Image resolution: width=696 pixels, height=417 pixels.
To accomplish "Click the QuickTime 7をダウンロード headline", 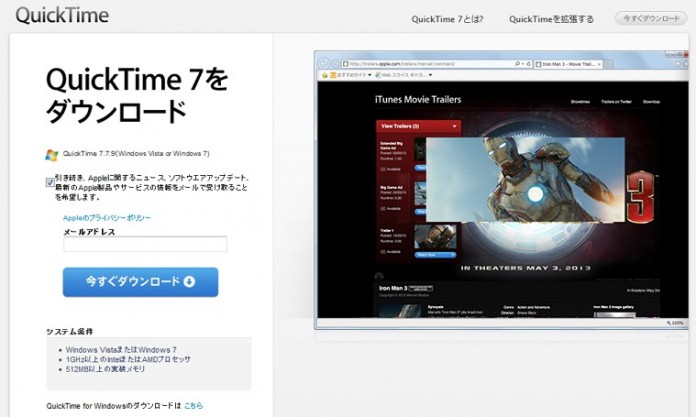I will pyautogui.click(x=137, y=95).
